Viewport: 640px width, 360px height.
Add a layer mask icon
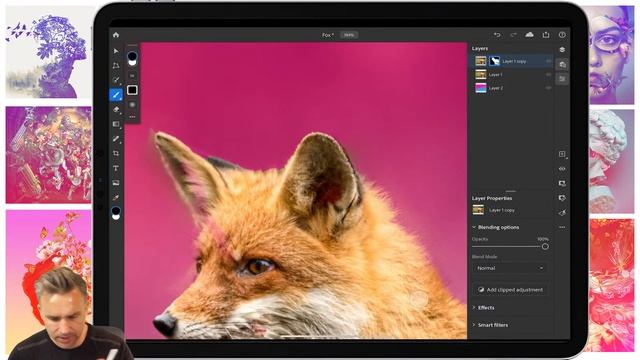[562, 184]
